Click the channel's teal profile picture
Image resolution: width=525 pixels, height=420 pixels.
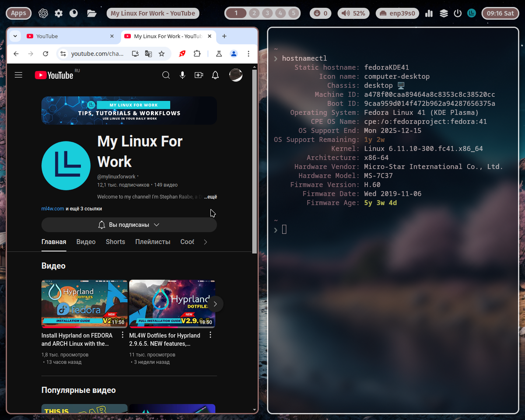click(66, 165)
